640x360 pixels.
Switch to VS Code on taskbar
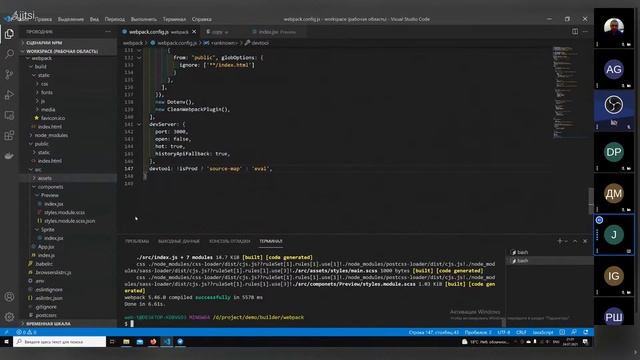(x=167, y=342)
